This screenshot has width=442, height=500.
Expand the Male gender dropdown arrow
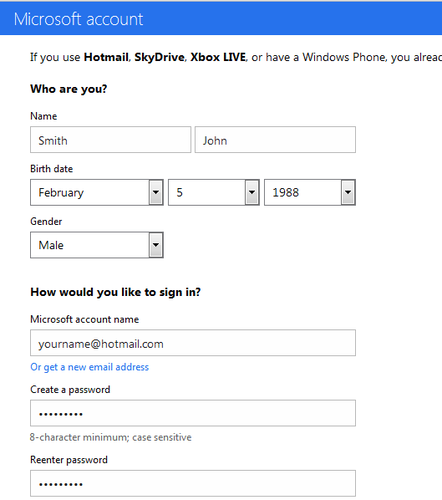pyautogui.click(x=156, y=245)
